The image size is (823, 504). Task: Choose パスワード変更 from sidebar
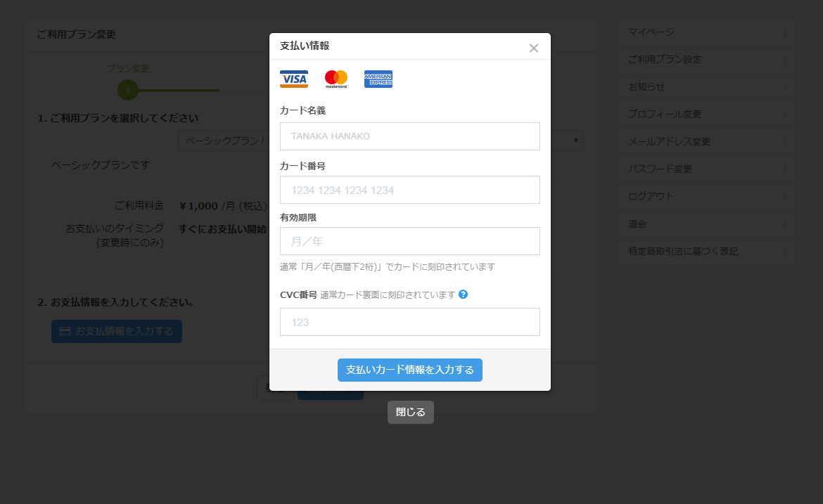coord(707,169)
